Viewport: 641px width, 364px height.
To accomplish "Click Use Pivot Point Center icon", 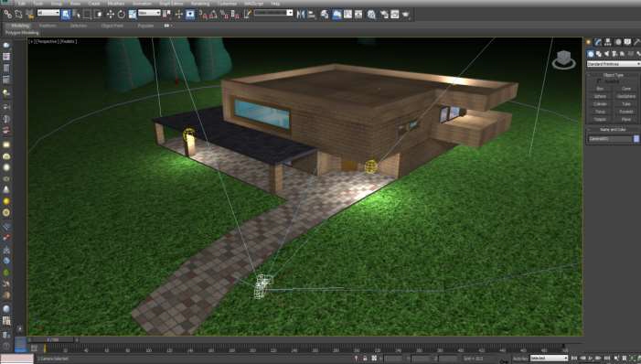I will pyautogui.click(x=166, y=15).
